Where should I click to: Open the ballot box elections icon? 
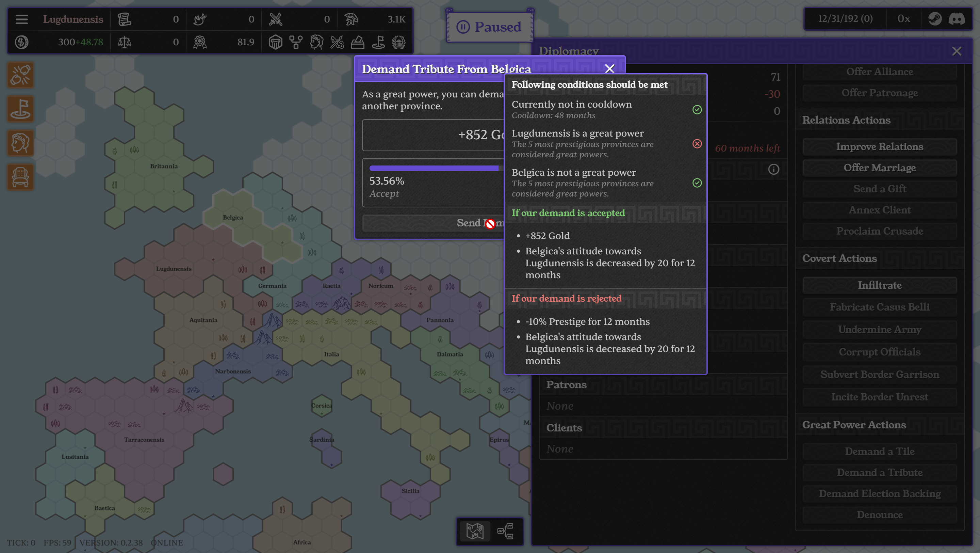coord(357,42)
